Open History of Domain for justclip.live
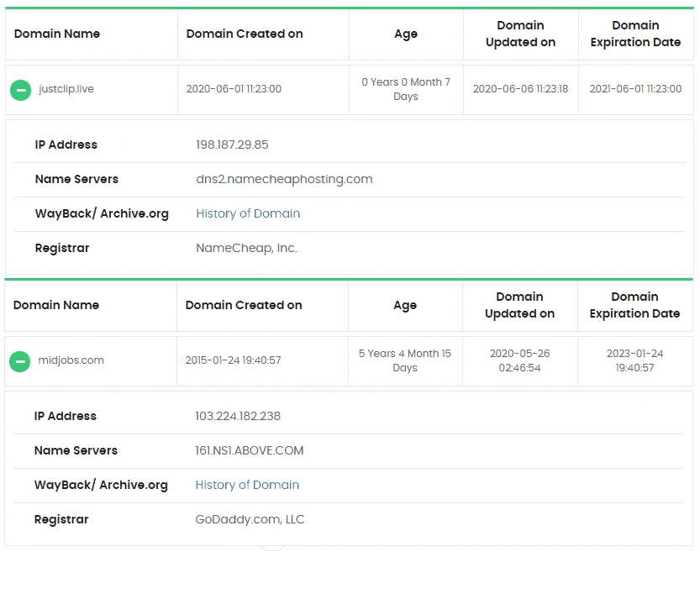The width and height of the screenshot is (700, 594). tap(248, 213)
